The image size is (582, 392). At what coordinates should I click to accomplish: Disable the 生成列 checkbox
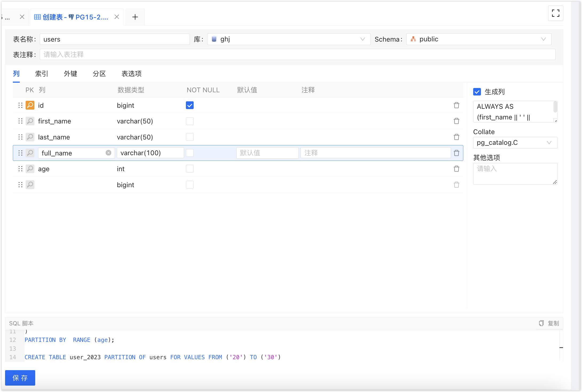click(x=477, y=92)
